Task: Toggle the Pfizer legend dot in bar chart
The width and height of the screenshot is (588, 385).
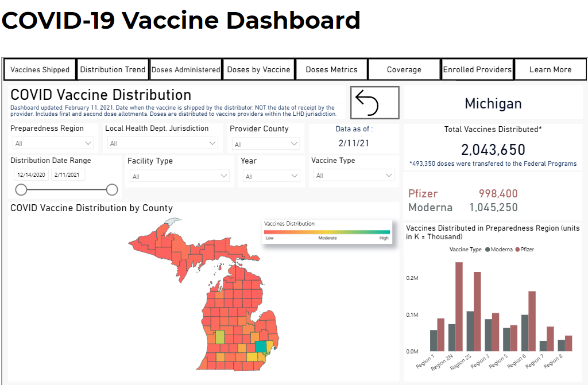Action: (518, 249)
